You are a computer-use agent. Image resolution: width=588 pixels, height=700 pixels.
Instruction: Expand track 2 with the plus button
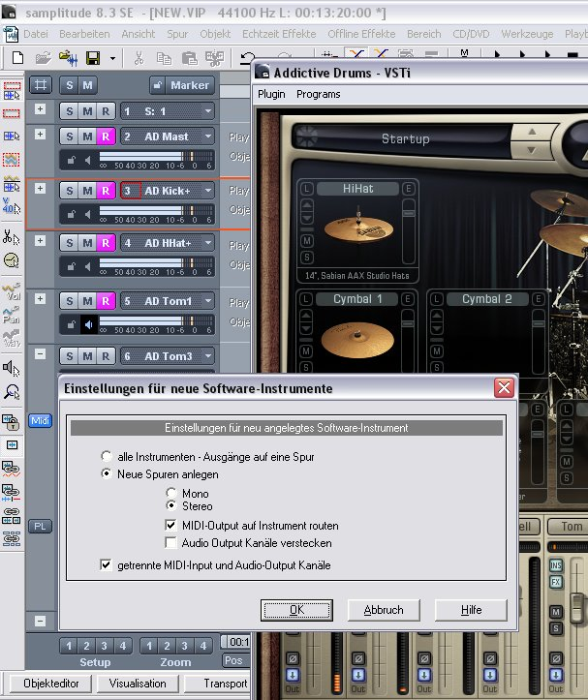(x=41, y=135)
